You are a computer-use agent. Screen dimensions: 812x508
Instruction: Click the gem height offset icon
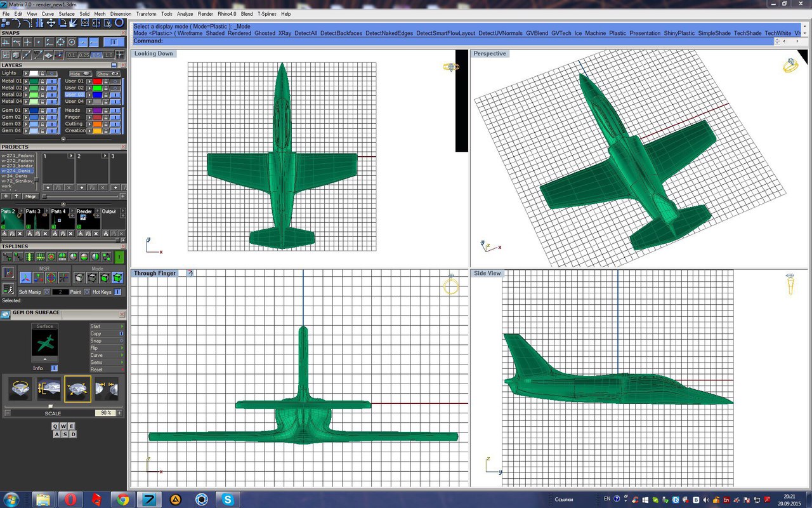pos(49,389)
